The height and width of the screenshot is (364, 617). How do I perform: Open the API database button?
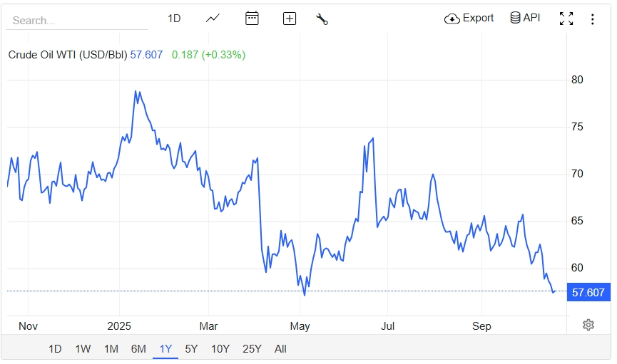coord(525,19)
